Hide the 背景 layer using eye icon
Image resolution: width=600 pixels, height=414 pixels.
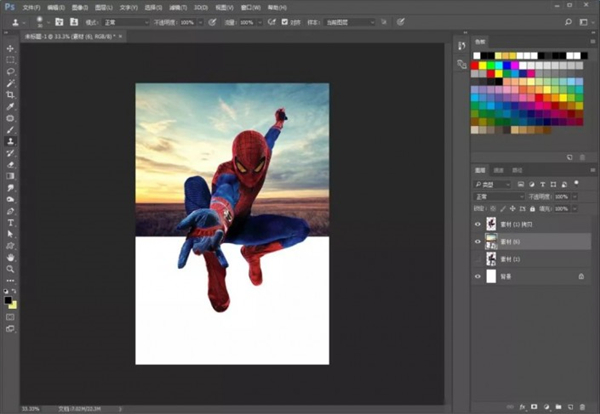477,276
